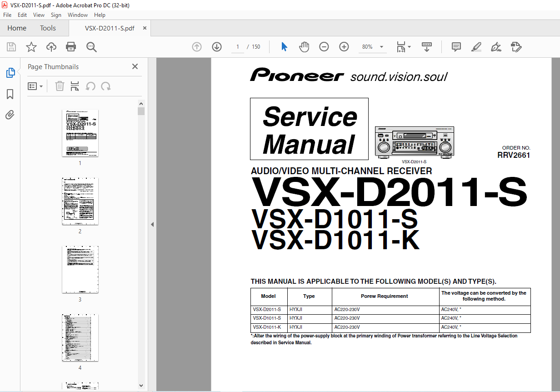Select page 4 thumbnail
This screenshot has width=560, height=392.
coord(80,338)
